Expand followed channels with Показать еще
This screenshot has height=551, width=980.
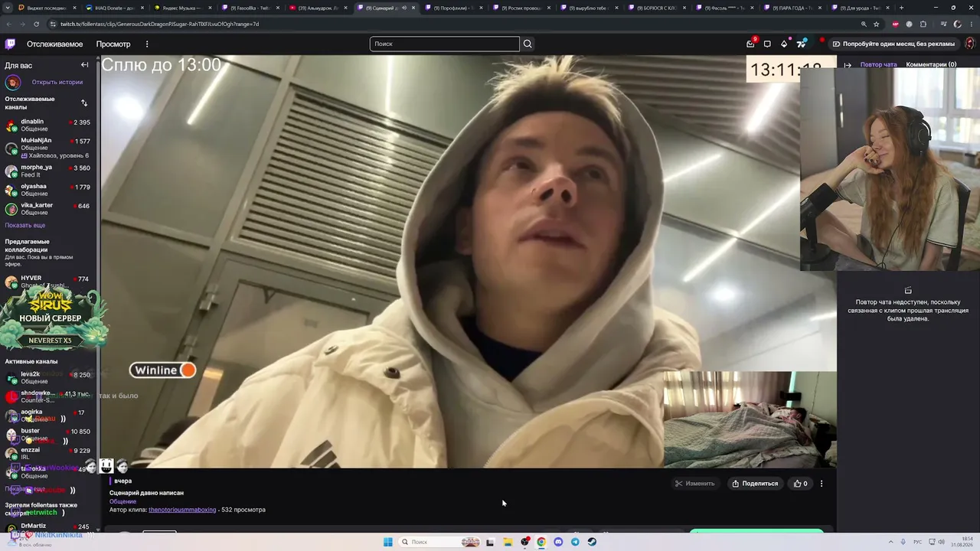(25, 225)
